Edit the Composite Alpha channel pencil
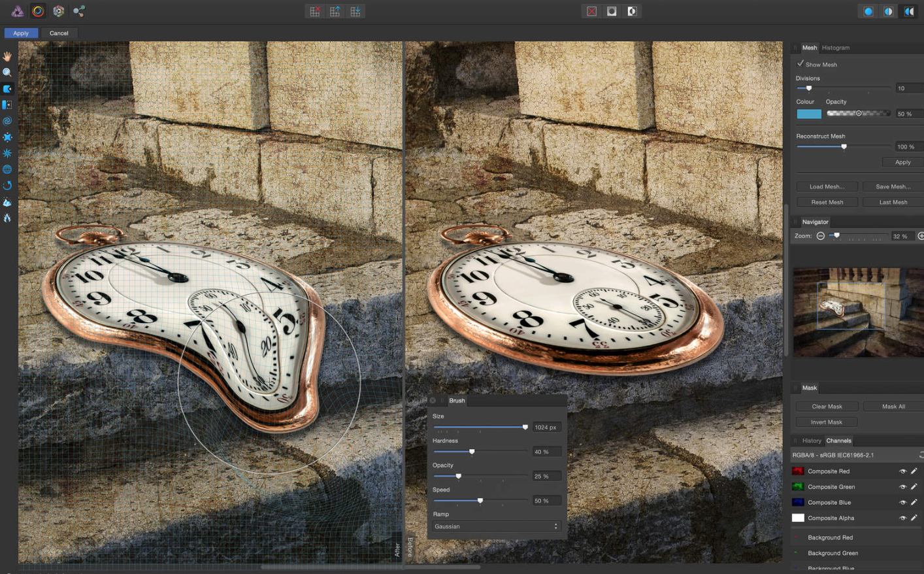This screenshot has width=924, height=574. (x=914, y=518)
